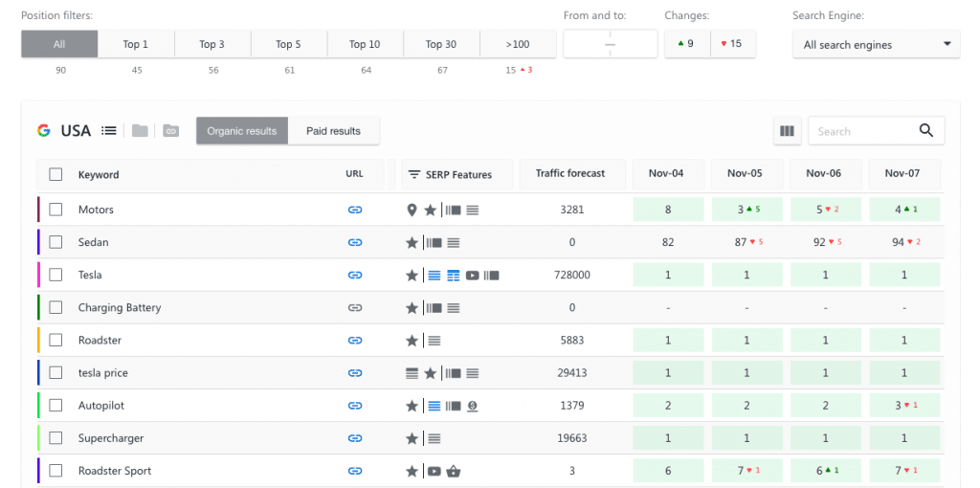Click the From and to range field

pos(610,44)
